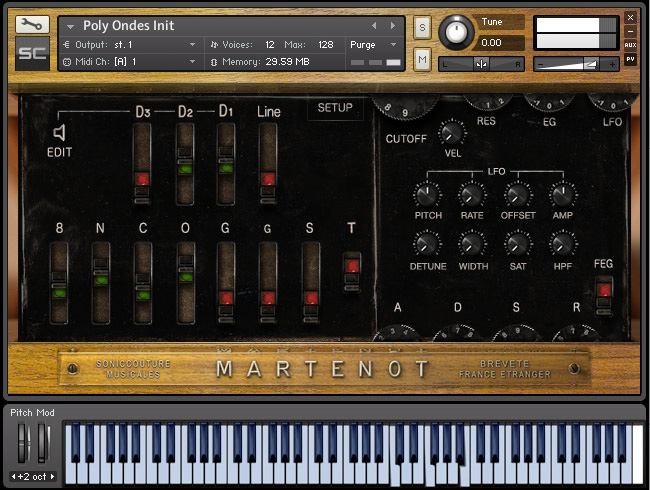Click the LFO AMP knob
The width and height of the screenshot is (650, 490).
563,195
